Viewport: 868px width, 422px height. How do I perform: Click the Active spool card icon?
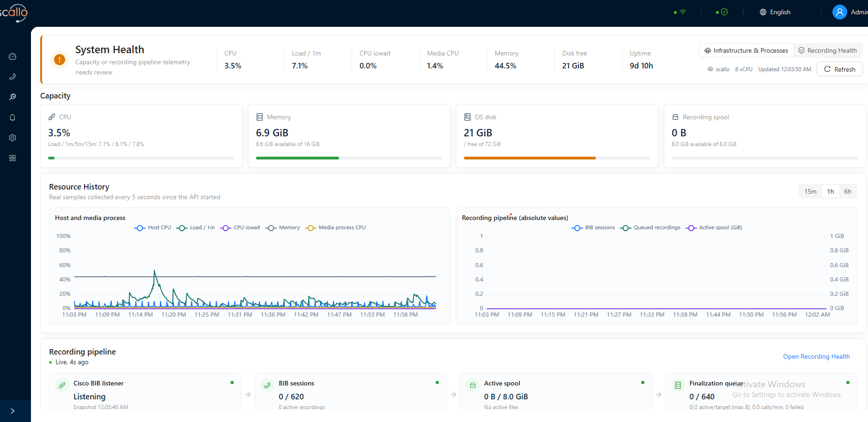(x=473, y=385)
